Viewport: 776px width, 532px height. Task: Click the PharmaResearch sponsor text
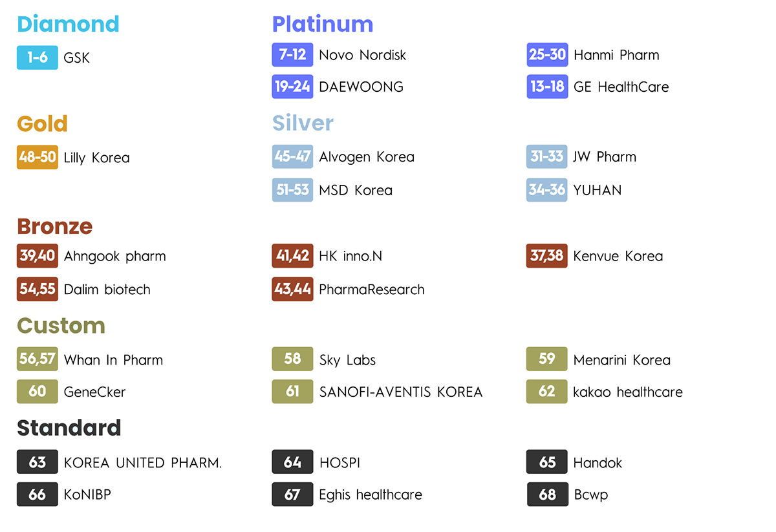click(x=372, y=290)
